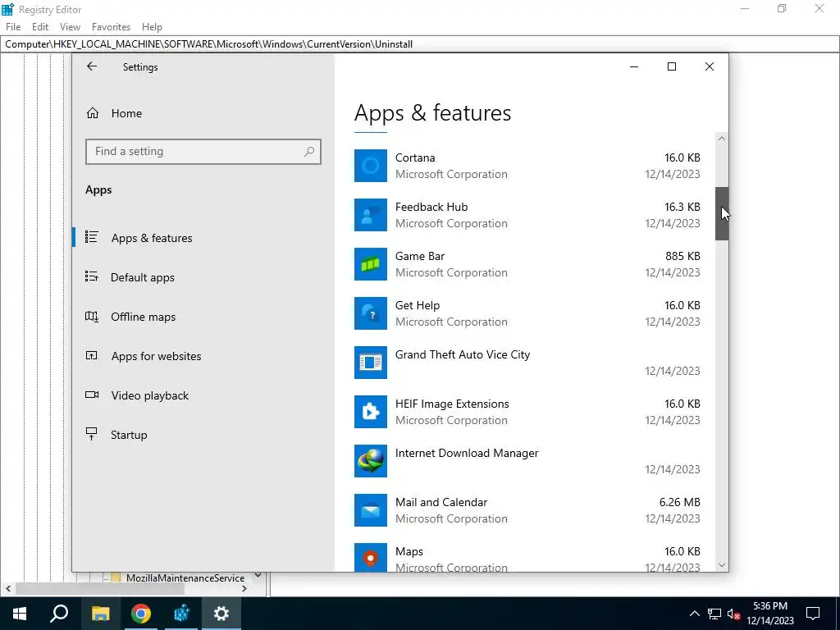Click the registry tree scroll-left arrow

7,589
